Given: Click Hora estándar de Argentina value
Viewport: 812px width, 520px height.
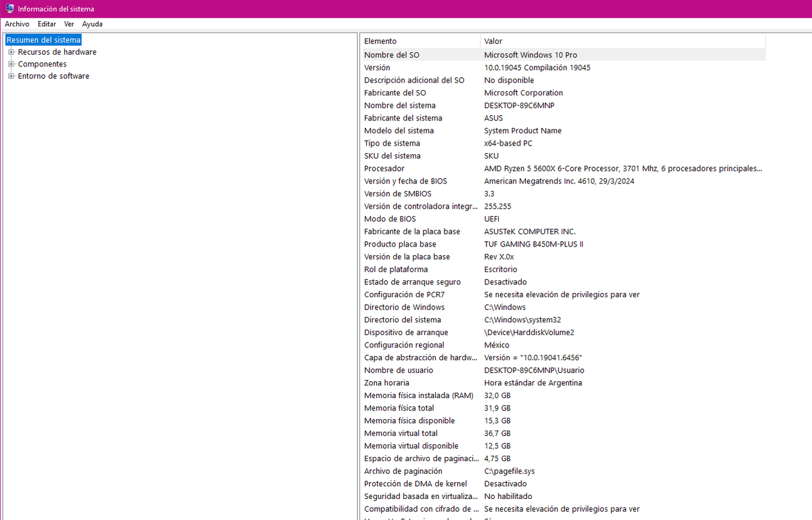Looking at the screenshot, I should coord(533,383).
